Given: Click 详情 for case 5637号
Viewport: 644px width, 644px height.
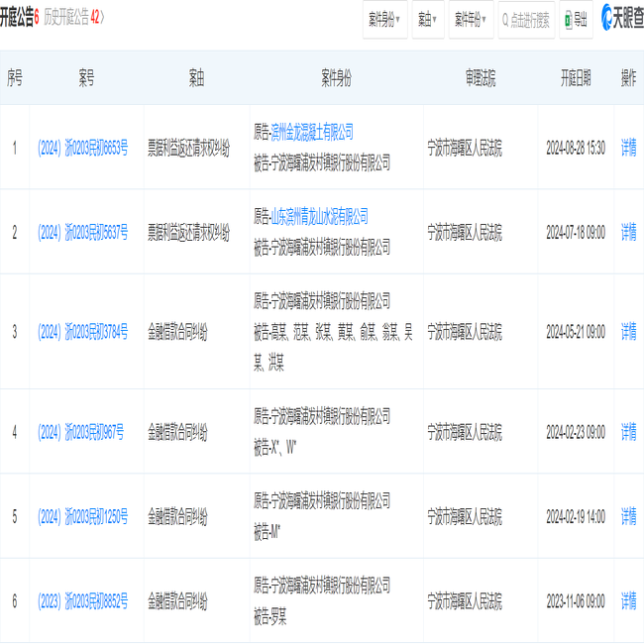Looking at the screenshot, I should pyautogui.click(x=628, y=232).
